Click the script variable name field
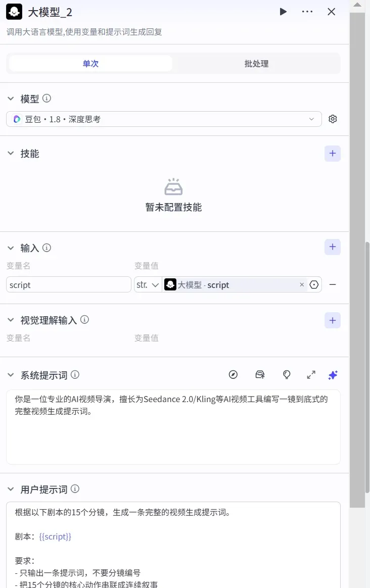This screenshot has height=588, width=370. pos(69,284)
